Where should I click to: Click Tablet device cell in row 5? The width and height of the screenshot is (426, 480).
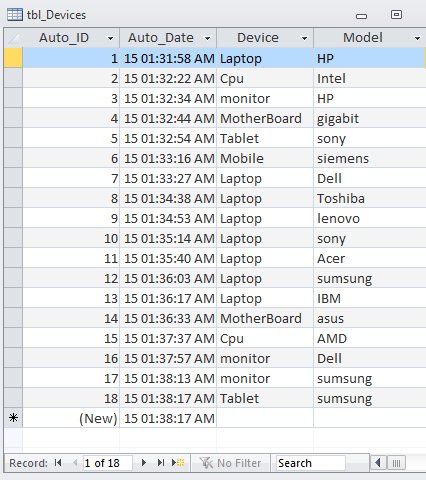265,138
